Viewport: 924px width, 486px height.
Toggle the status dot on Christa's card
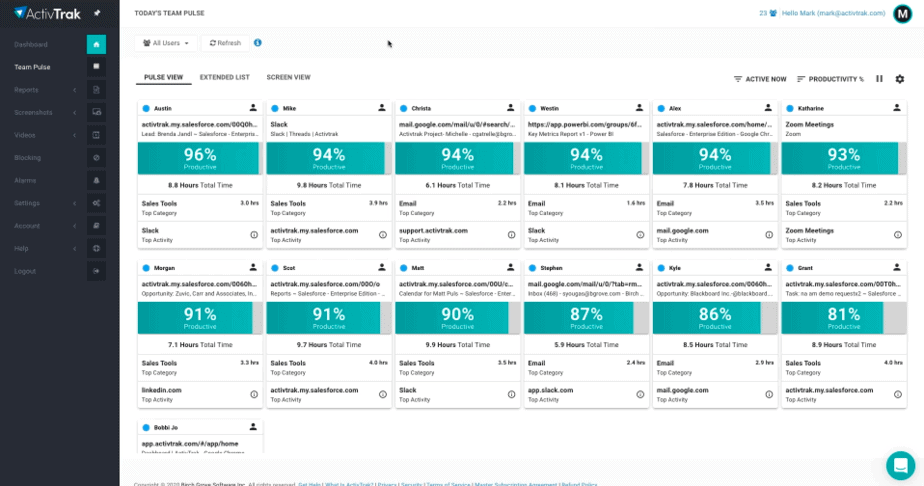(x=402, y=107)
